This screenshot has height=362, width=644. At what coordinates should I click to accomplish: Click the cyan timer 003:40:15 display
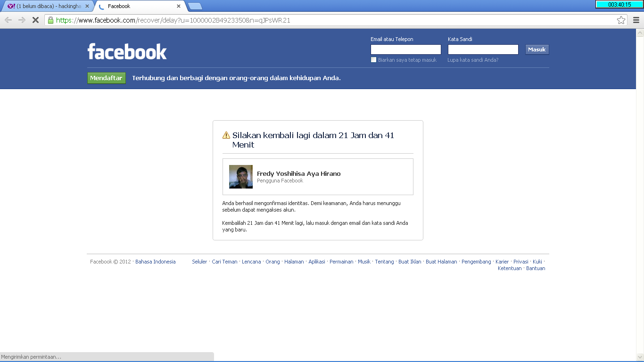click(x=619, y=5)
